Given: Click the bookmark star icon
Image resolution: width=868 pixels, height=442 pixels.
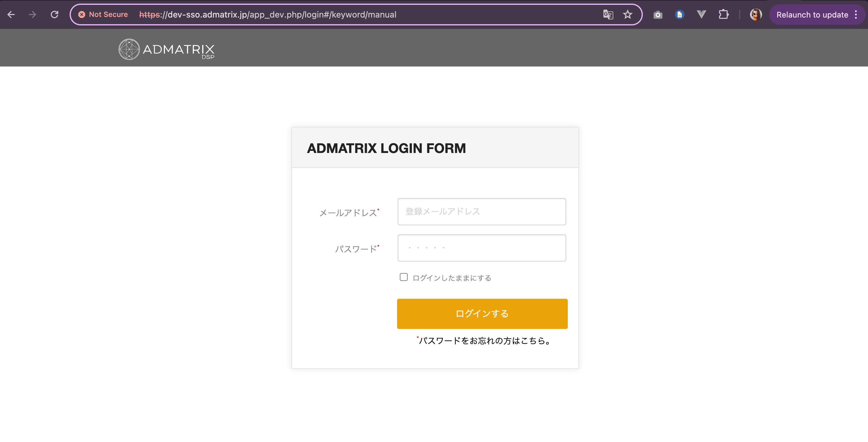Looking at the screenshot, I should coord(628,14).
